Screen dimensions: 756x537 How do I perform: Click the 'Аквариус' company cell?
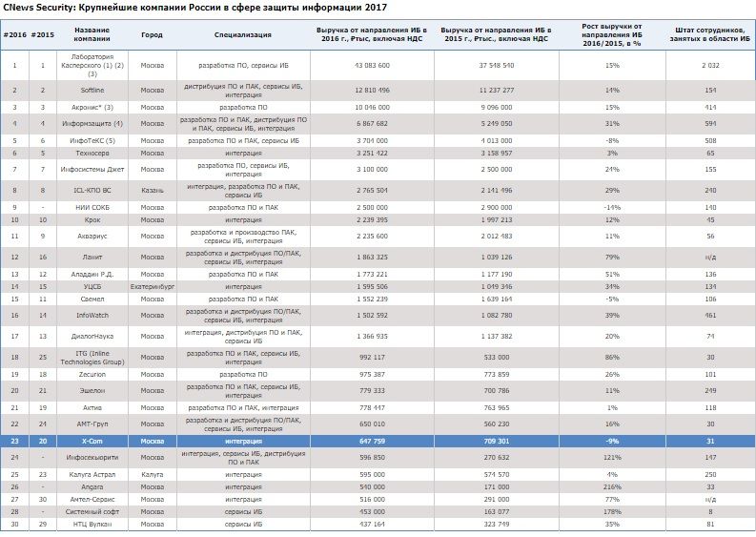92,236
